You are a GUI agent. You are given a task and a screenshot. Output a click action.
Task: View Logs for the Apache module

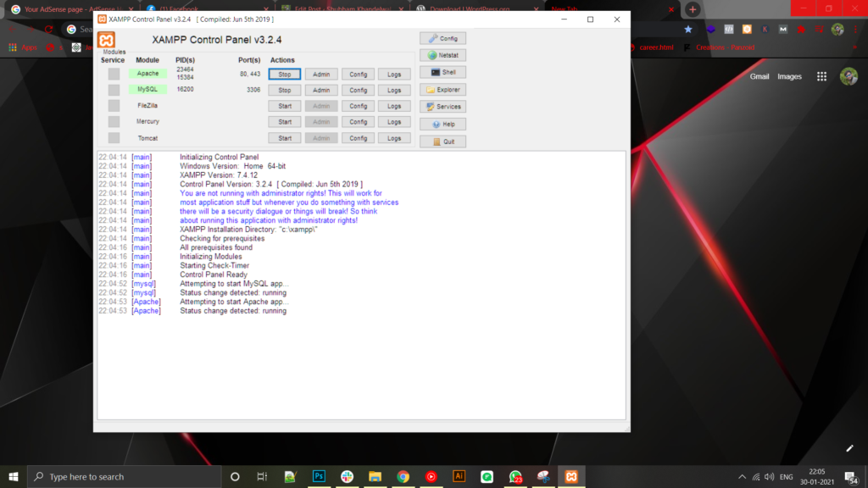click(394, 75)
